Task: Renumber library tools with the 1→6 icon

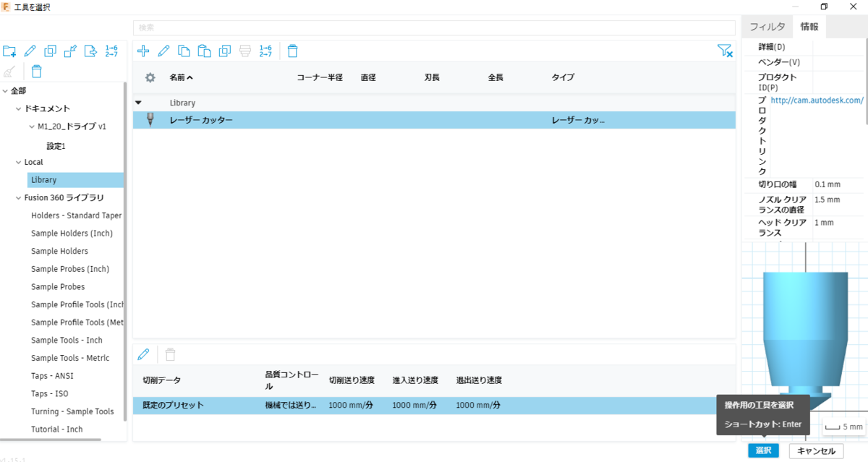Action: 111,51
